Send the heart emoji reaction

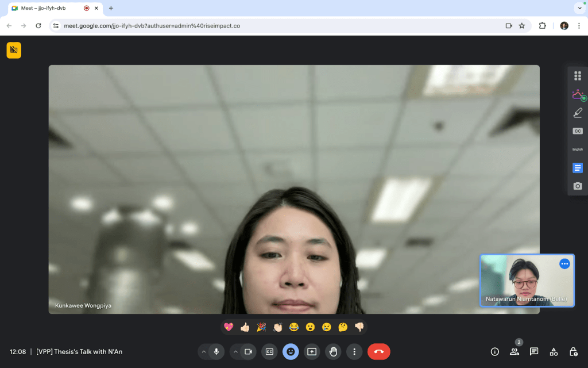pos(229,327)
